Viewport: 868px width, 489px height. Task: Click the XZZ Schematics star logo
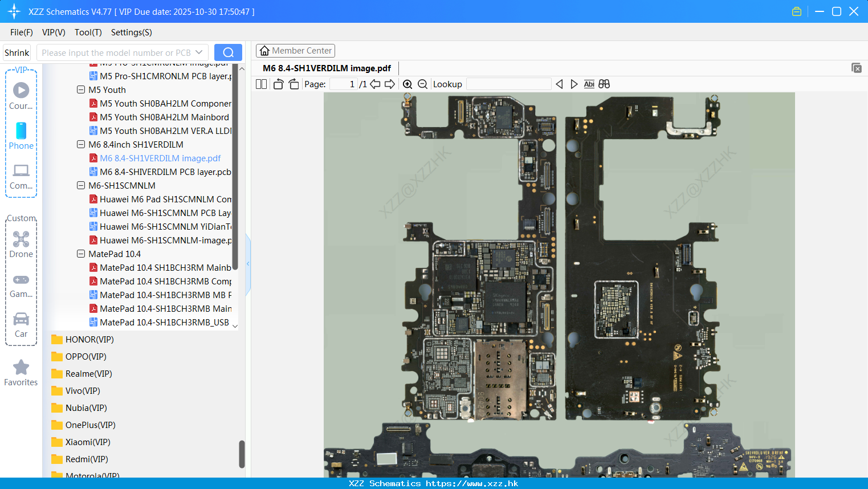click(x=14, y=11)
